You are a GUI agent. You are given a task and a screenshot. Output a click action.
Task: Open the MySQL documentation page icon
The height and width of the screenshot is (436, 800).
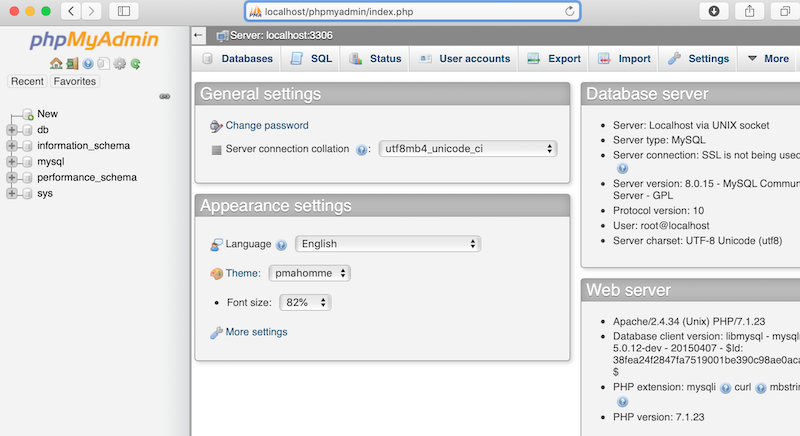[x=104, y=64]
